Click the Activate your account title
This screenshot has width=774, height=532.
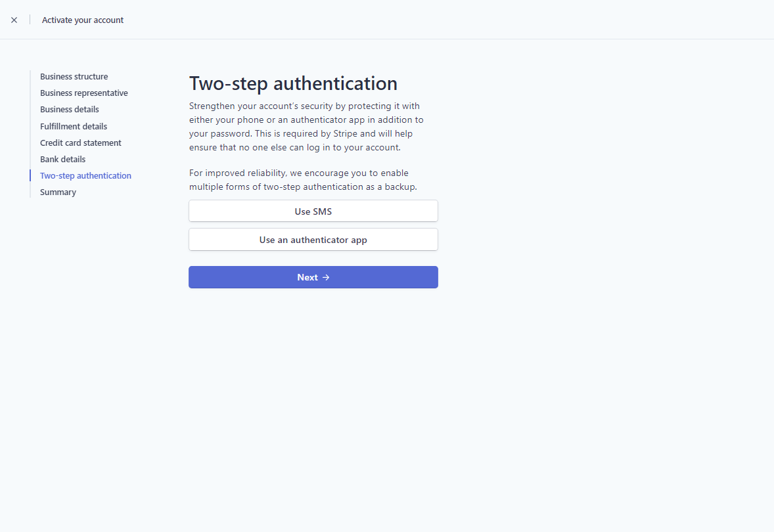[82, 20]
